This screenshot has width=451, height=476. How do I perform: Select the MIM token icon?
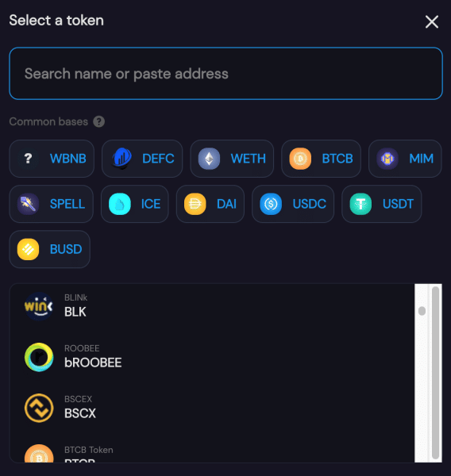tap(387, 159)
